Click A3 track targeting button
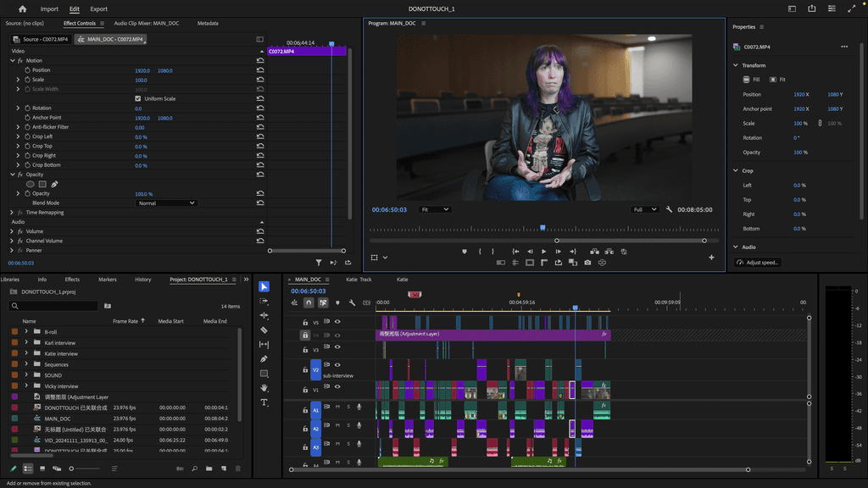 tap(315, 447)
